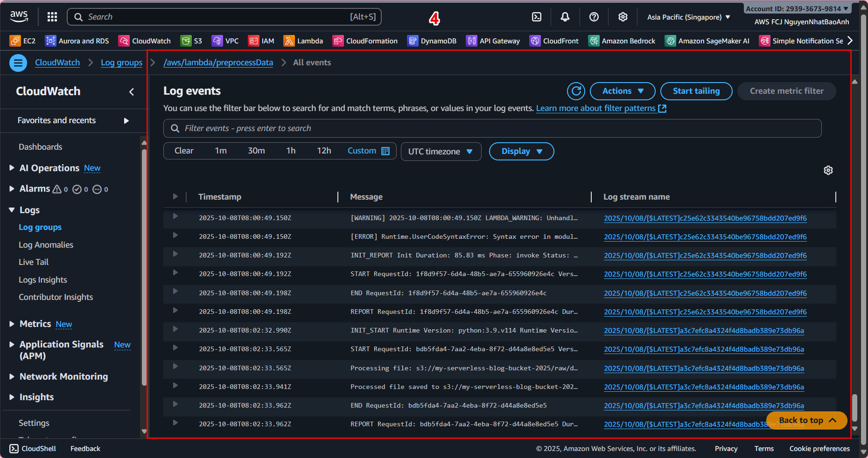Open the console settings gear in header
Image resolution: width=868 pixels, height=458 pixels.
[x=623, y=17]
